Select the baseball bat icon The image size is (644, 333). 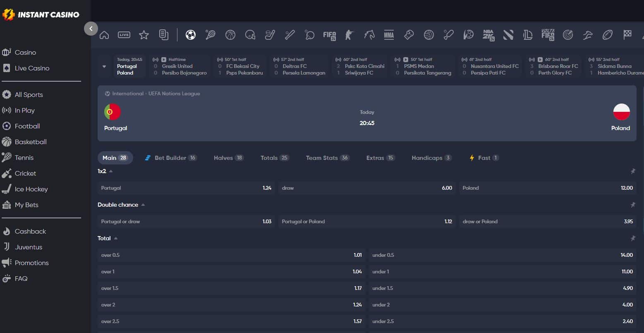290,35
